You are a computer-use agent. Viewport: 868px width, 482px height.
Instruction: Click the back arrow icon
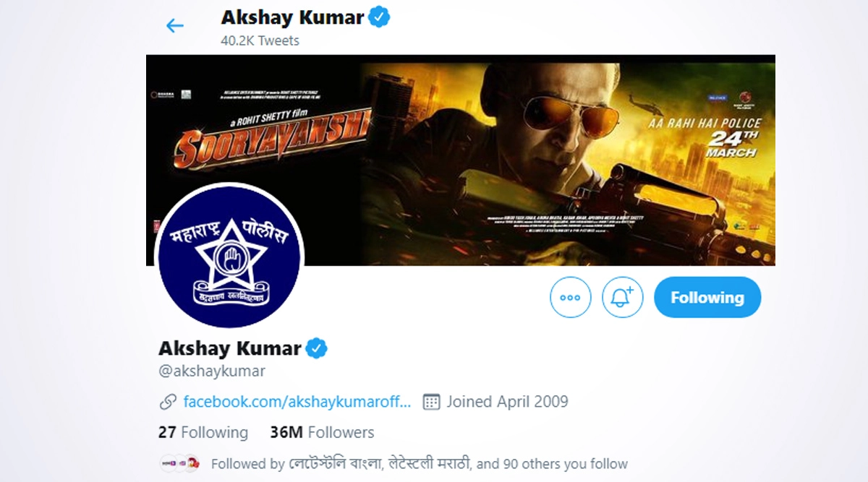point(175,26)
